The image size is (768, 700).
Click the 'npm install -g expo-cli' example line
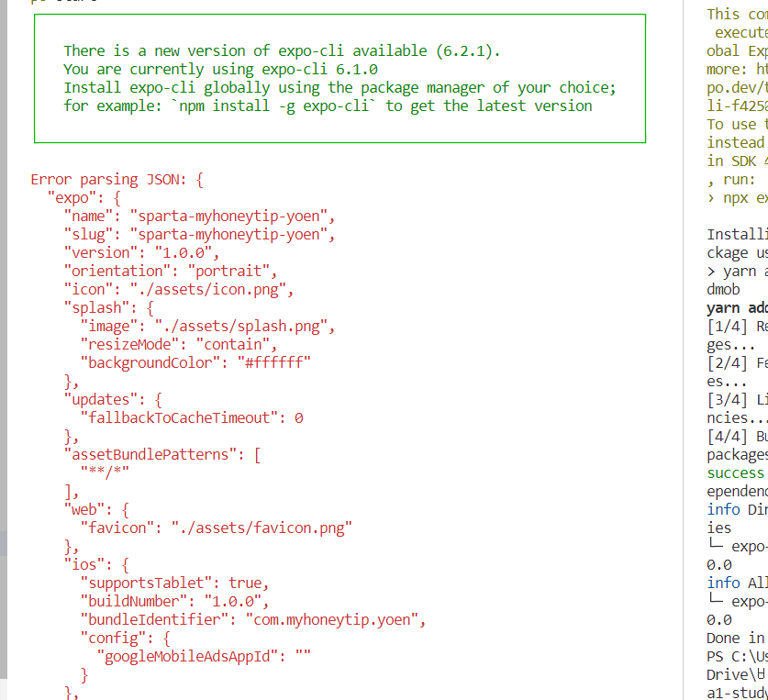tap(328, 106)
